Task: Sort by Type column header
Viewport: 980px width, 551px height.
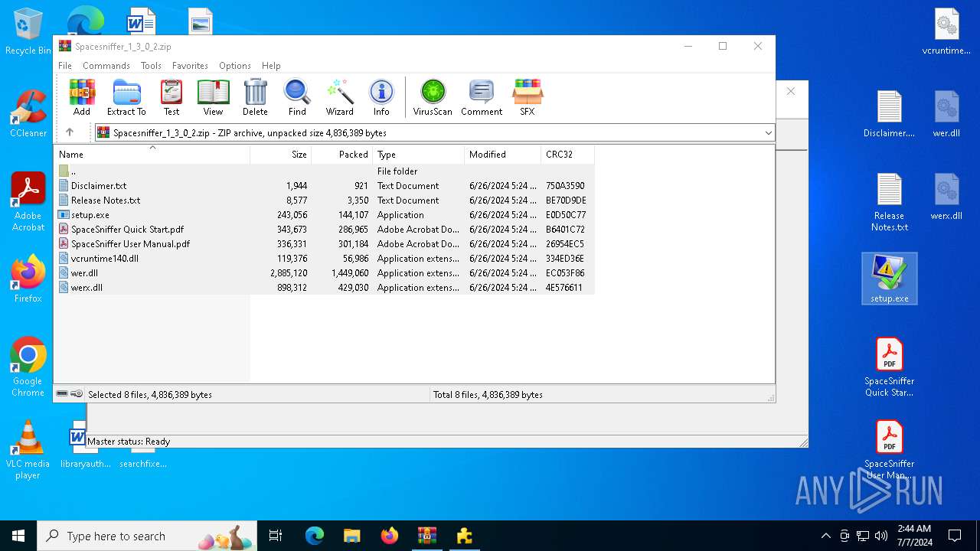Action: [x=419, y=154]
